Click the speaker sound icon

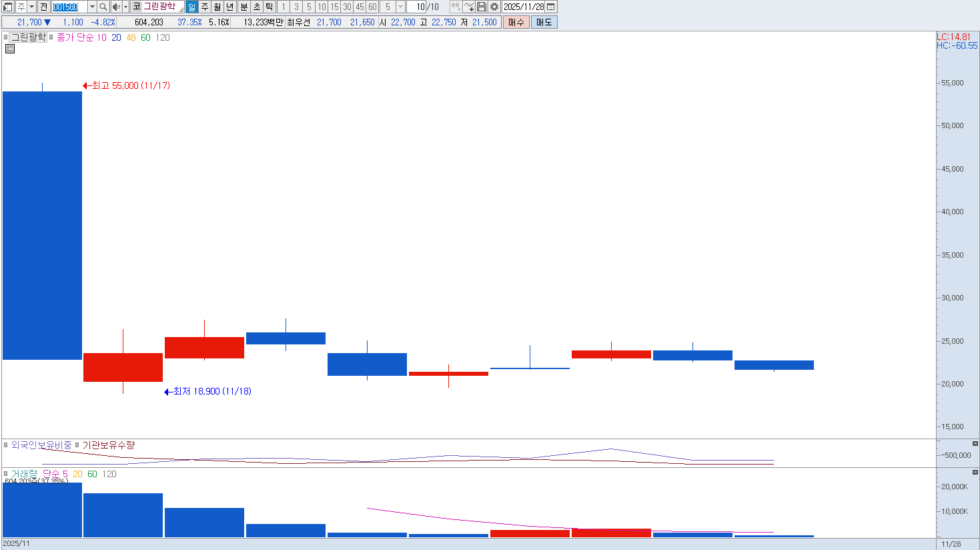(x=115, y=7)
